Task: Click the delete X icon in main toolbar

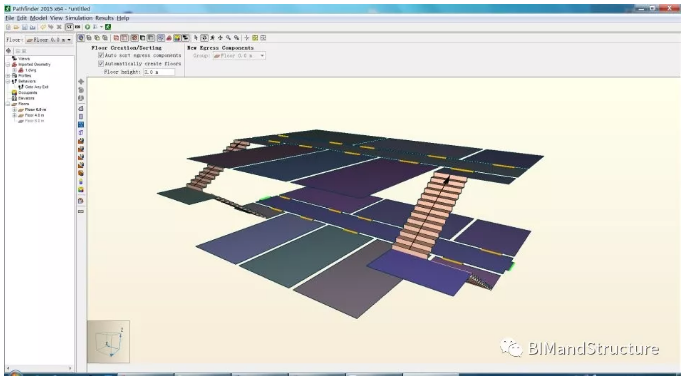Action: [59, 27]
